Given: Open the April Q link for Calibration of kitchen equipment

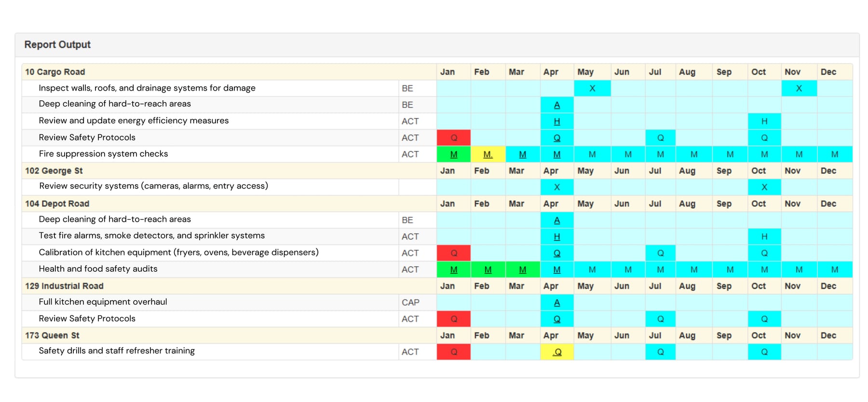Looking at the screenshot, I should coord(557,253).
